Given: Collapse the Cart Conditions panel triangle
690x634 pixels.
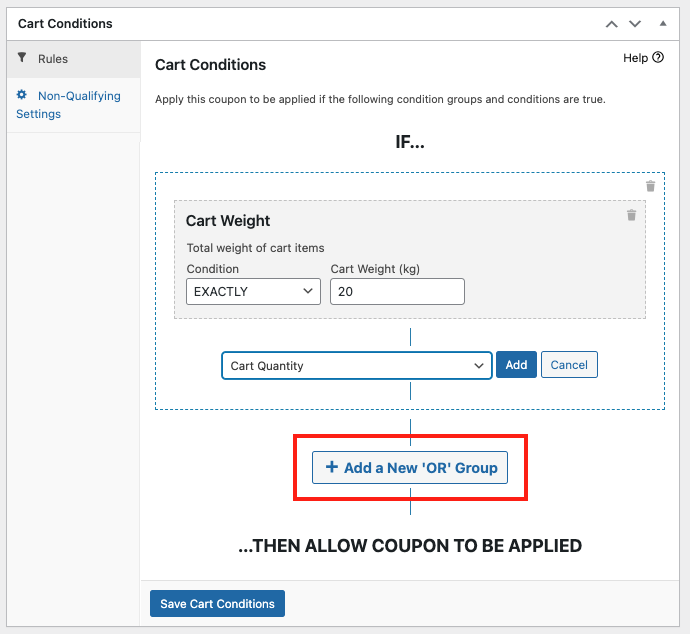Looking at the screenshot, I should [x=663, y=24].
